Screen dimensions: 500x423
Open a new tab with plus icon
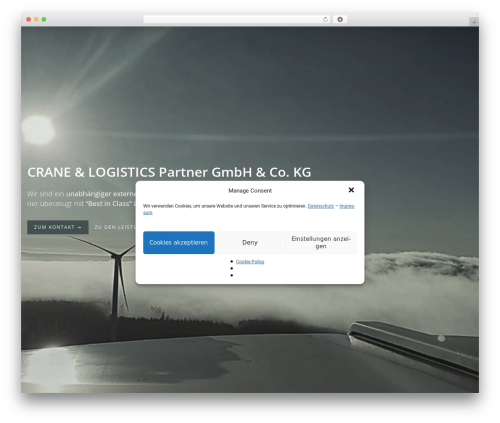coord(474,22)
